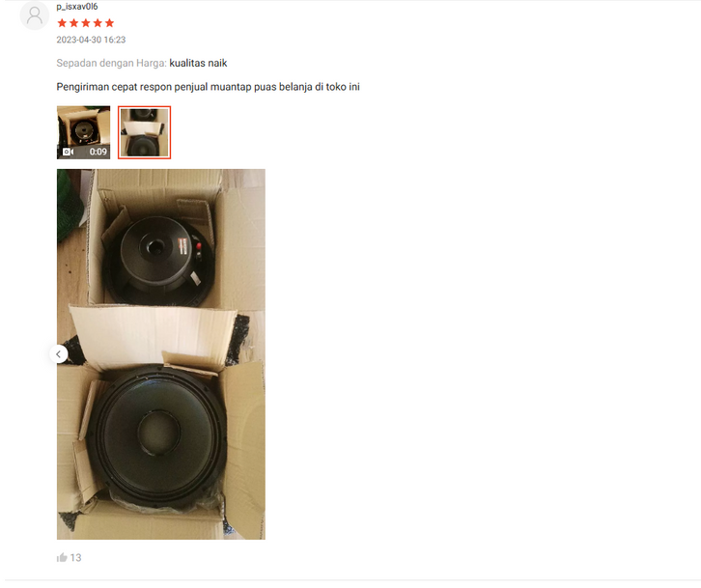Click the second red rating star

(x=73, y=23)
